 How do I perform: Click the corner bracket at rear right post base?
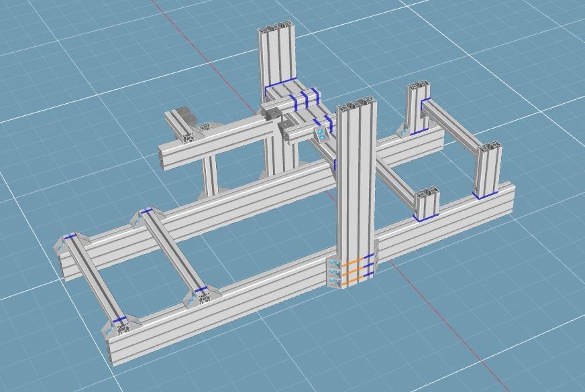point(405,129)
